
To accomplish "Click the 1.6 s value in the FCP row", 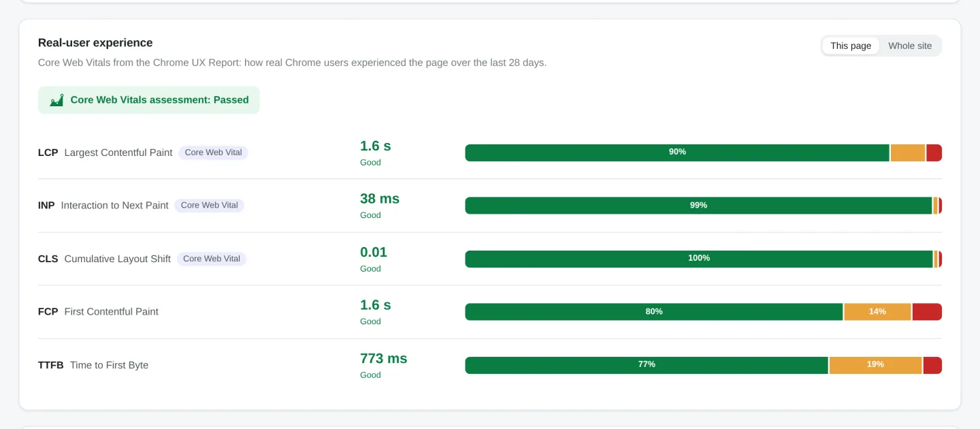I will [x=376, y=305].
